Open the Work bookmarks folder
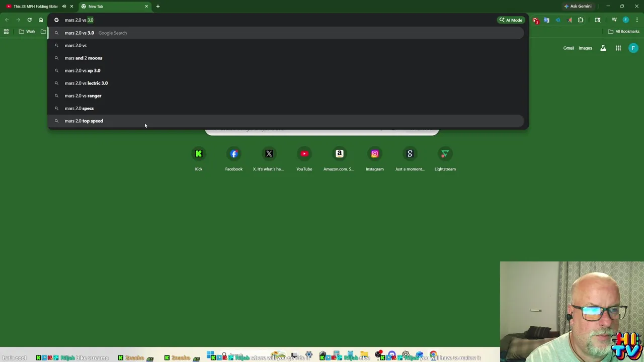644x362 pixels. [27, 32]
